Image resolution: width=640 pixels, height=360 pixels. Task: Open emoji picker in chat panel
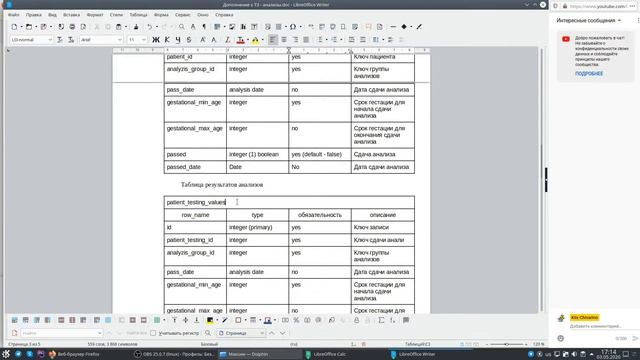point(560,338)
